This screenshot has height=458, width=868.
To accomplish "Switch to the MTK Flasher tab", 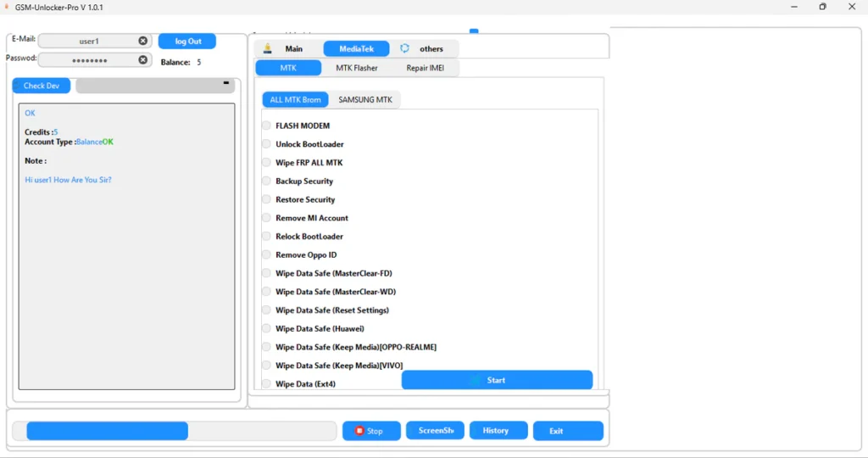I will 356,68.
